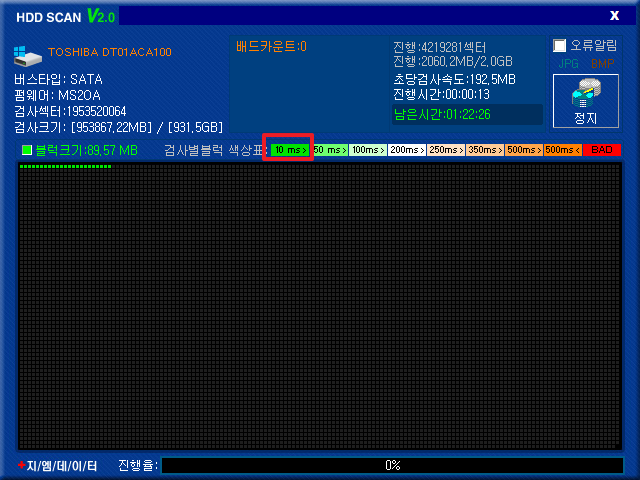Click the 100ms color swatch

click(x=368, y=150)
